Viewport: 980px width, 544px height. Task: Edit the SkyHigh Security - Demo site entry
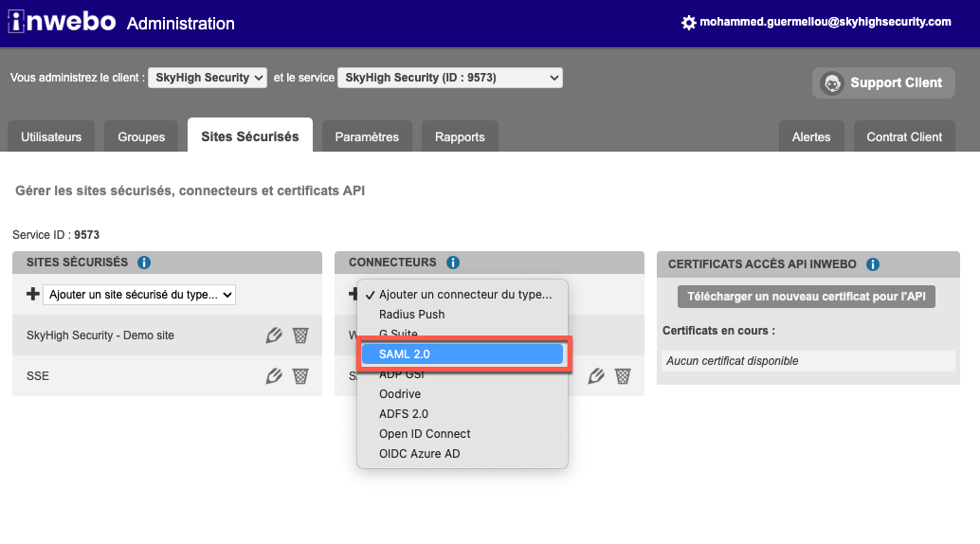(x=275, y=335)
